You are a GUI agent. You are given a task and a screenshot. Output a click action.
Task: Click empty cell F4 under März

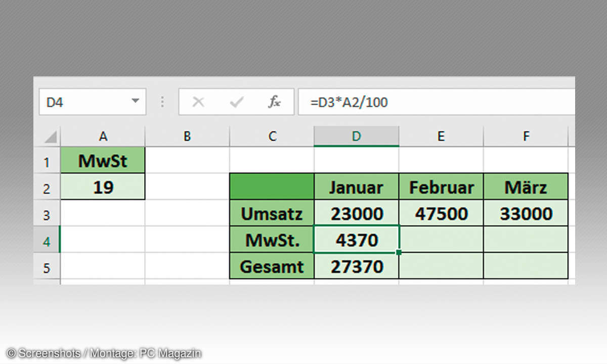pos(526,240)
